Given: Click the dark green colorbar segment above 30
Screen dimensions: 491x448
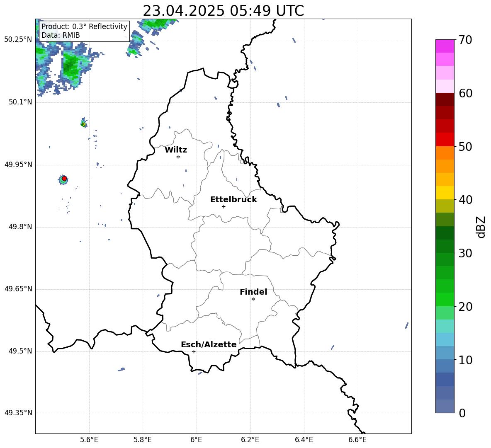Looking at the screenshot, I should 445,246.
